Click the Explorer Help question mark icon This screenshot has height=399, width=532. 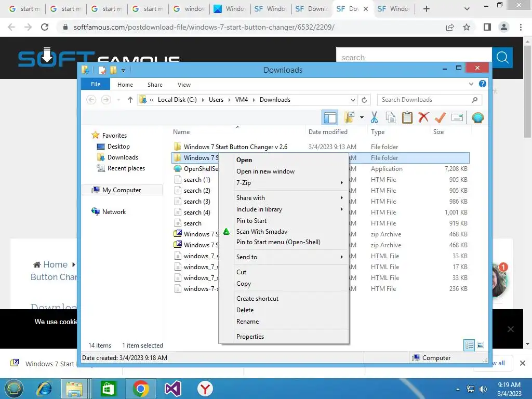[482, 84]
